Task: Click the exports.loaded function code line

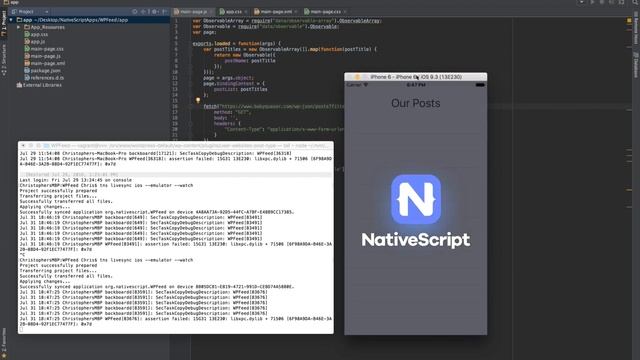Action: [x=237, y=43]
